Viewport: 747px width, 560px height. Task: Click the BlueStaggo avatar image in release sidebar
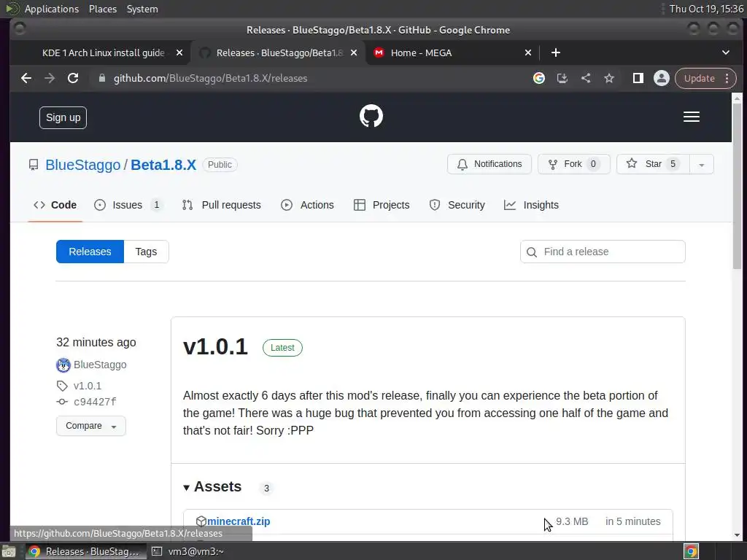click(x=63, y=365)
